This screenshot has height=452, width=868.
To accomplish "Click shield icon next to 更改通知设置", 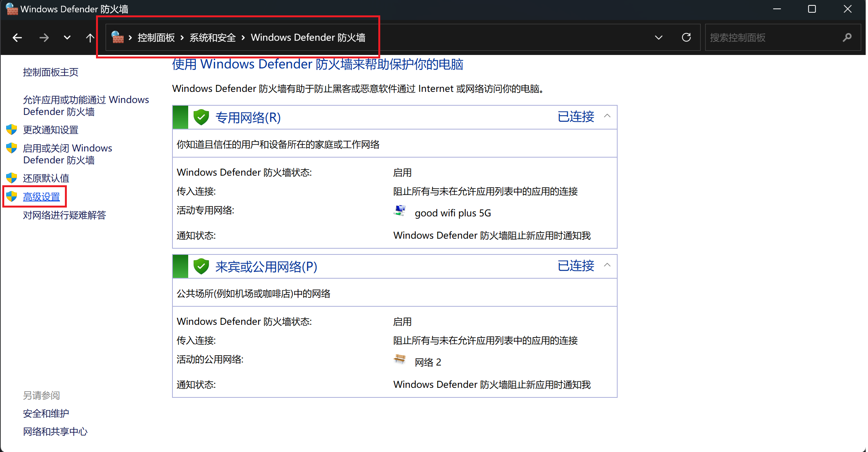I will click(12, 130).
